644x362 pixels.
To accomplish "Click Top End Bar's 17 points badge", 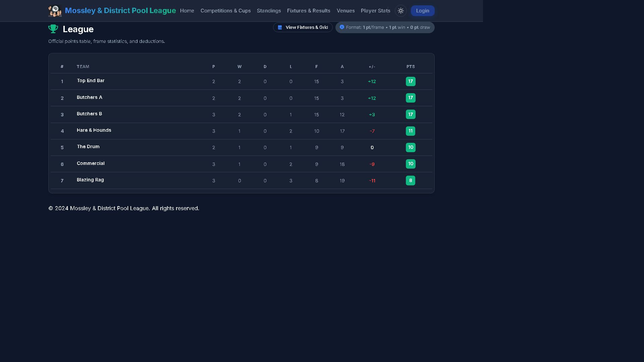I will pyautogui.click(x=411, y=81).
